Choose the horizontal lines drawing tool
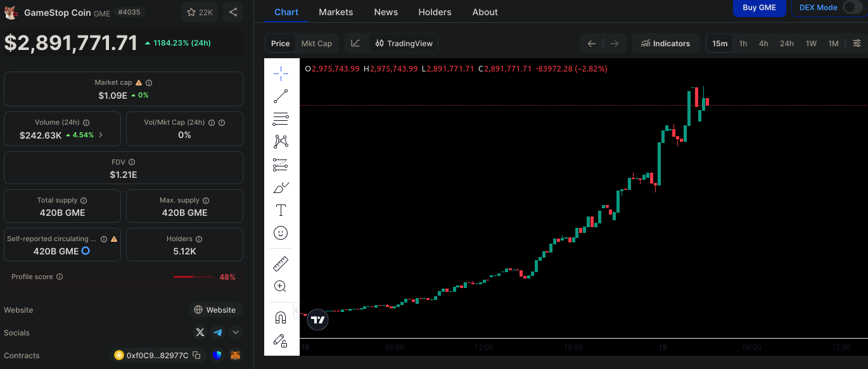Image resolution: width=868 pixels, height=369 pixels. click(280, 119)
